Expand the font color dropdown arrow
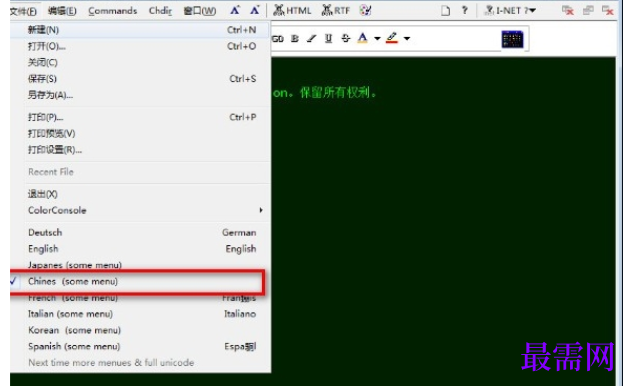This screenshot has height=388, width=633. click(x=377, y=39)
